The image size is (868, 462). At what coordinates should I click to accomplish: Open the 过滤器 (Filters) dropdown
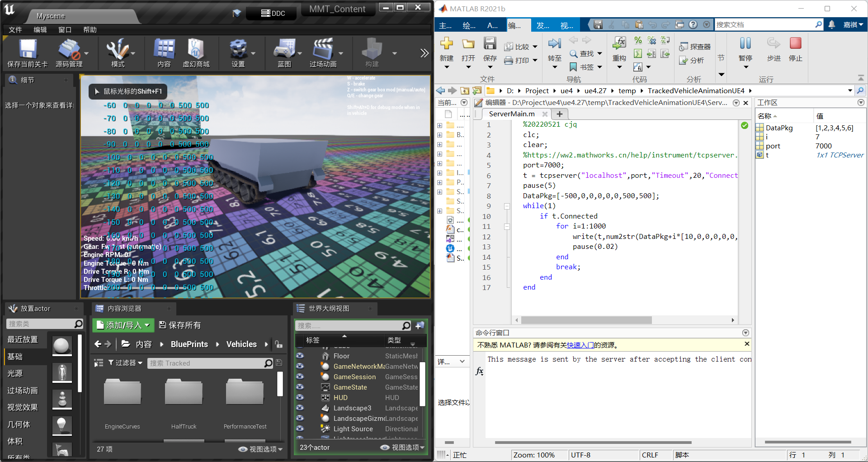125,363
